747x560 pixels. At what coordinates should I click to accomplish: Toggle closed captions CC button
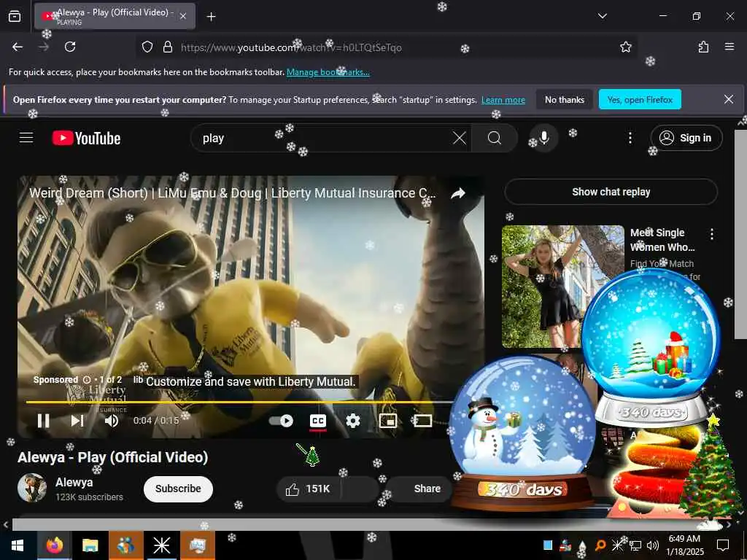[x=318, y=421]
